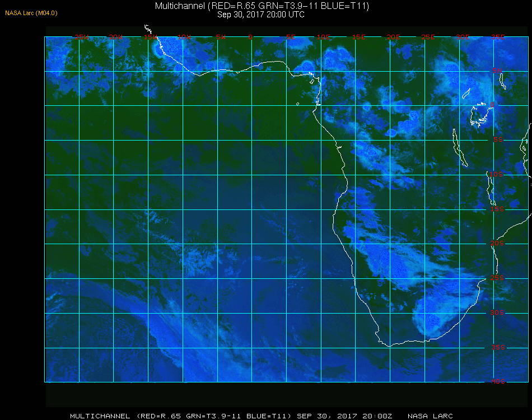Click the 25E longitude label
This screenshot has width=532, height=420.
point(428,37)
